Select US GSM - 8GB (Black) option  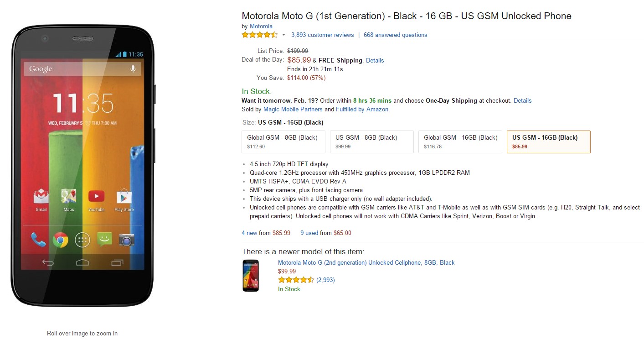click(x=371, y=141)
